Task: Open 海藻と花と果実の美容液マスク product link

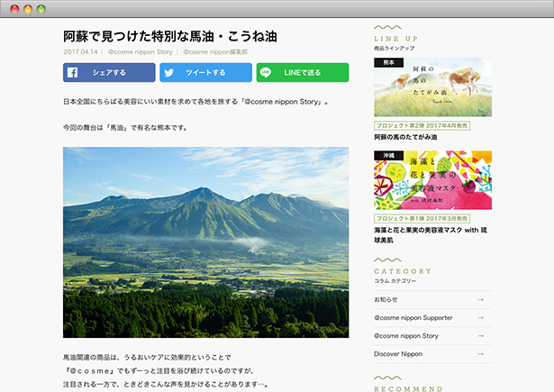Action: [428, 231]
